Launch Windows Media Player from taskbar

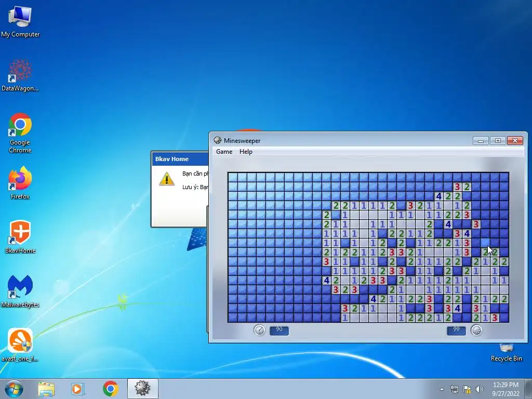coord(77,389)
